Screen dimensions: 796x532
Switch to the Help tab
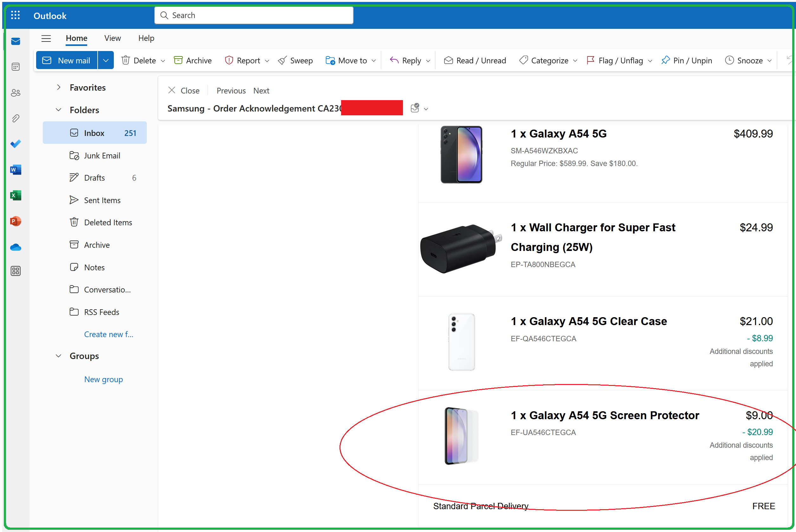pyautogui.click(x=146, y=38)
